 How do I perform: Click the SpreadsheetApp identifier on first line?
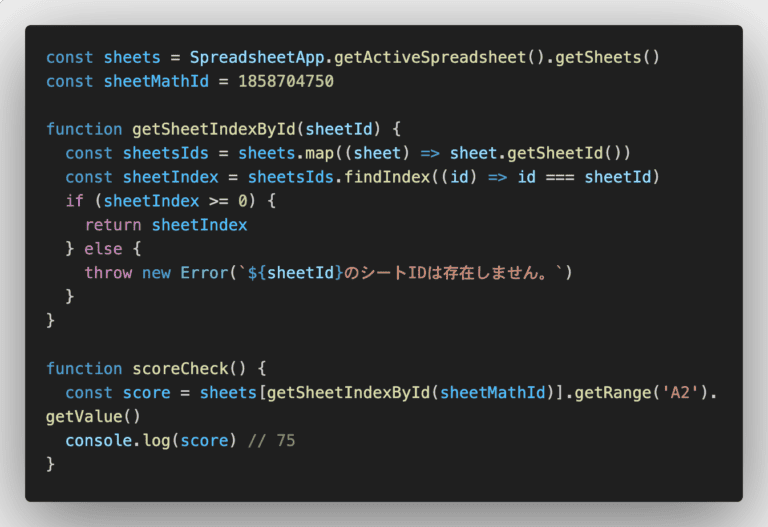[x=257, y=58]
